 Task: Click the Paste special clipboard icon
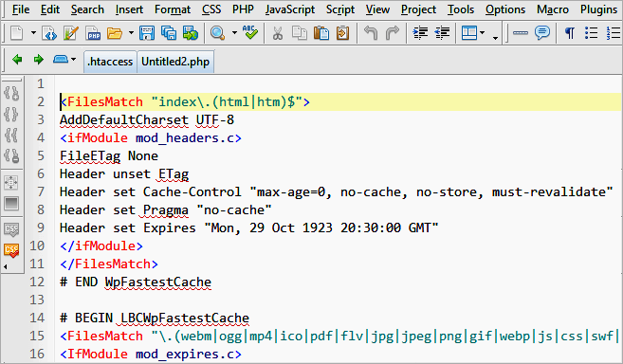[342, 33]
